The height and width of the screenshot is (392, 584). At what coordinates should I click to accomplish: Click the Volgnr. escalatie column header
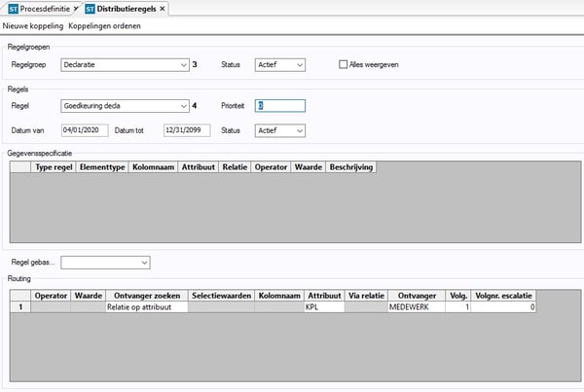coord(503,296)
